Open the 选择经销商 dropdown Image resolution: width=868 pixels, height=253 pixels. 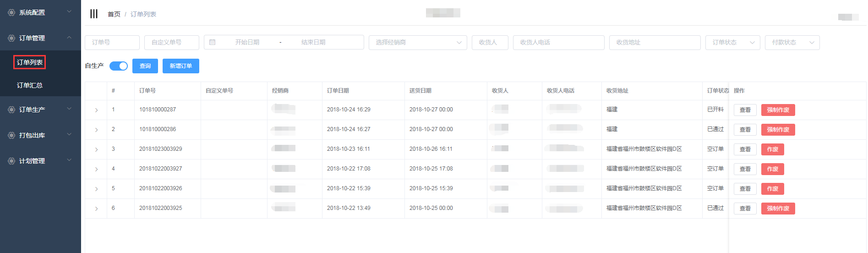[417, 42]
